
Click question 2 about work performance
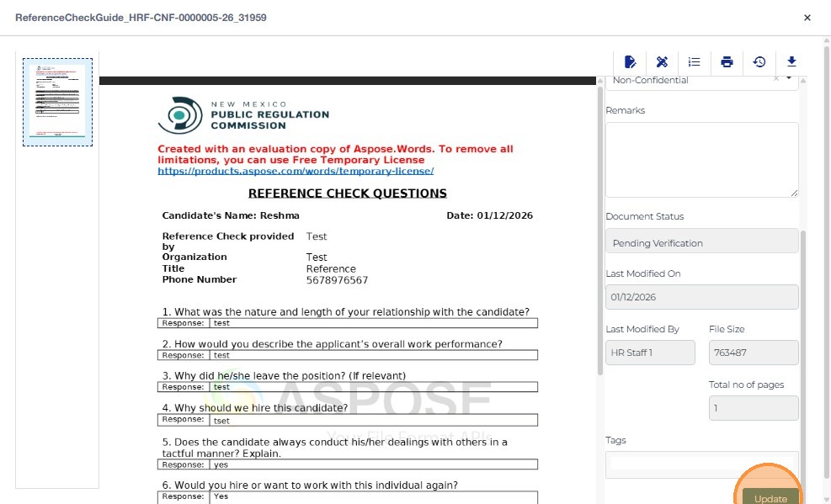click(333, 344)
